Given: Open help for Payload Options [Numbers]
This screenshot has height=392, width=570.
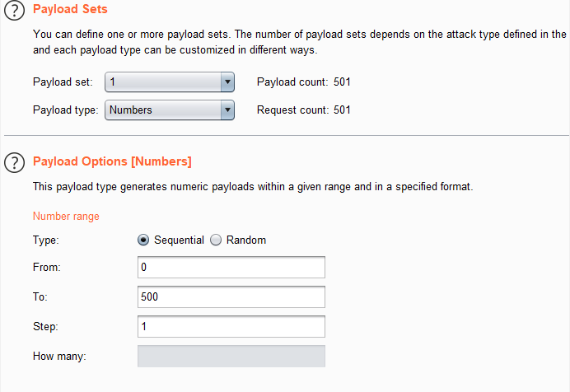Looking at the screenshot, I should (x=14, y=163).
